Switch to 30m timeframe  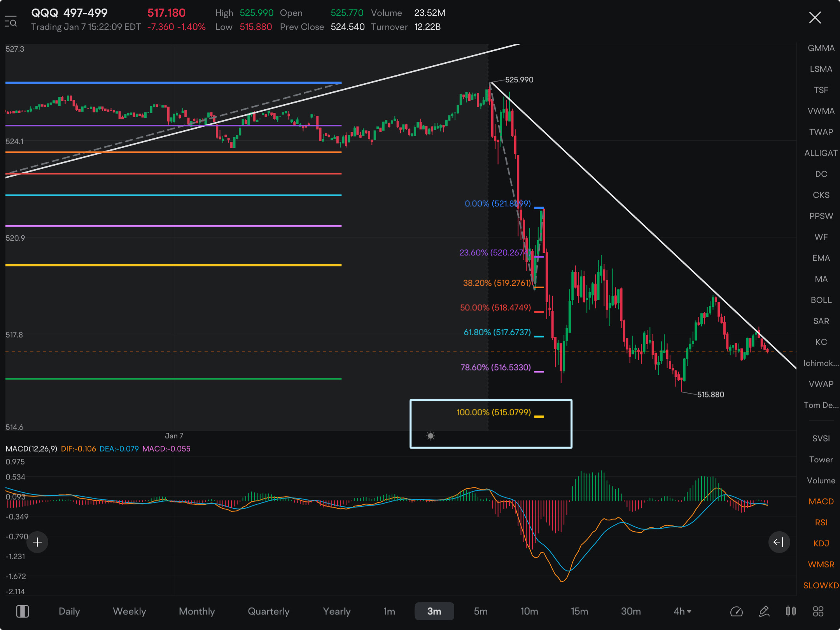pyautogui.click(x=631, y=611)
